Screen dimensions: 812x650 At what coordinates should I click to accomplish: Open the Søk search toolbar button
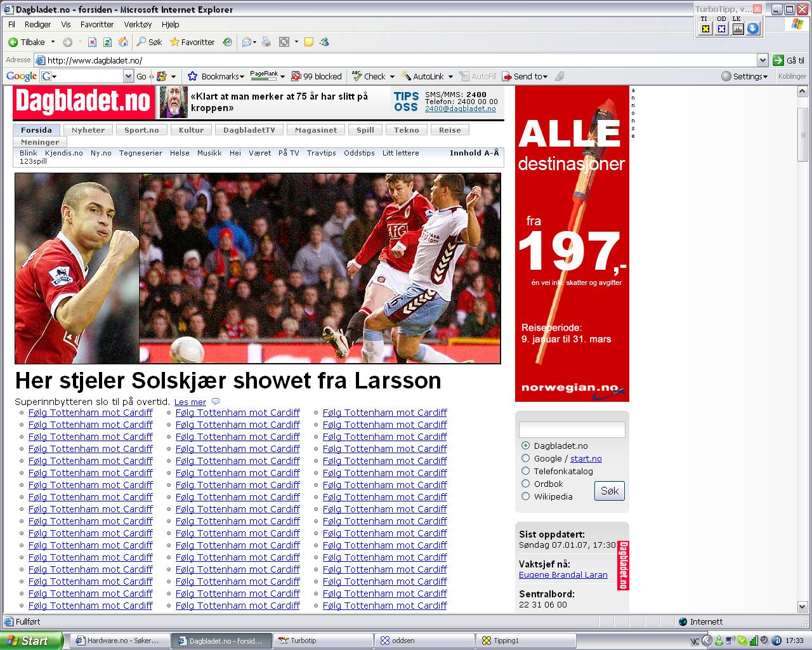tap(150, 42)
